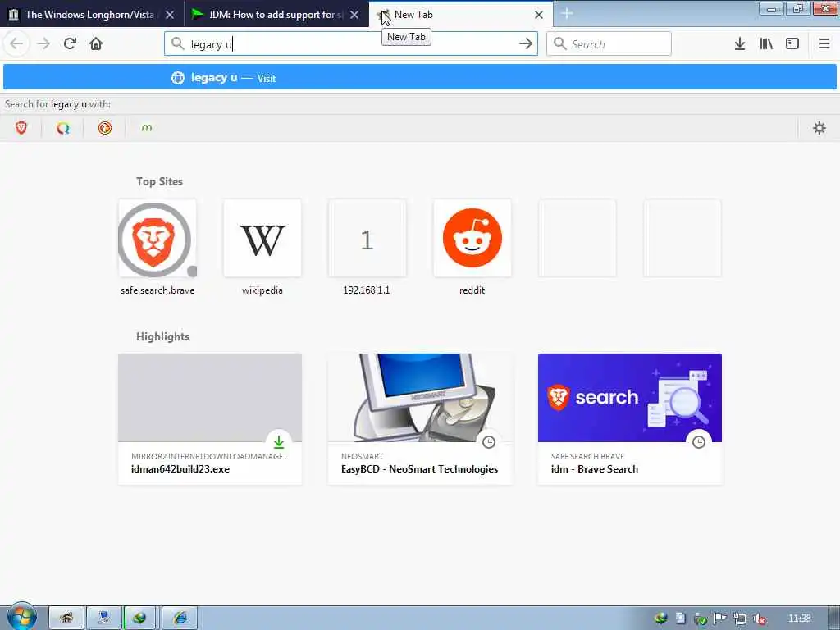Click the 11:38 taskbar clock
Viewport: 840px width, 630px height.
coord(799,619)
